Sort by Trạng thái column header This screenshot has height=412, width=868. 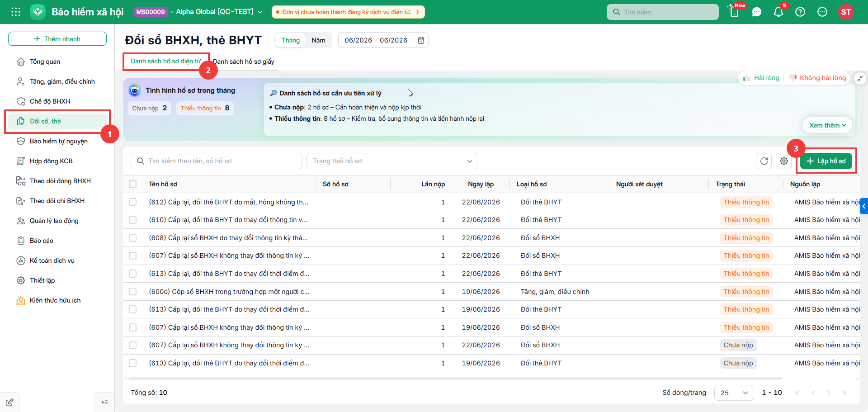pos(730,184)
